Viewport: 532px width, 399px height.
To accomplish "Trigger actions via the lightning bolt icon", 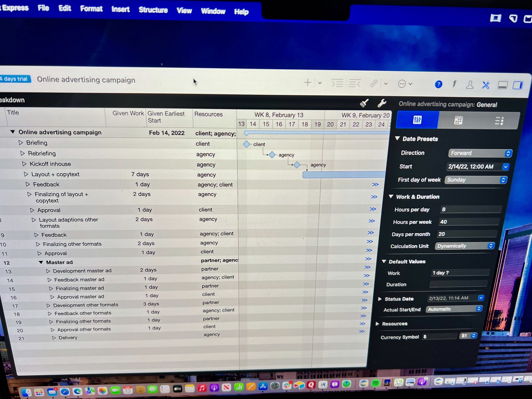I will [454, 85].
